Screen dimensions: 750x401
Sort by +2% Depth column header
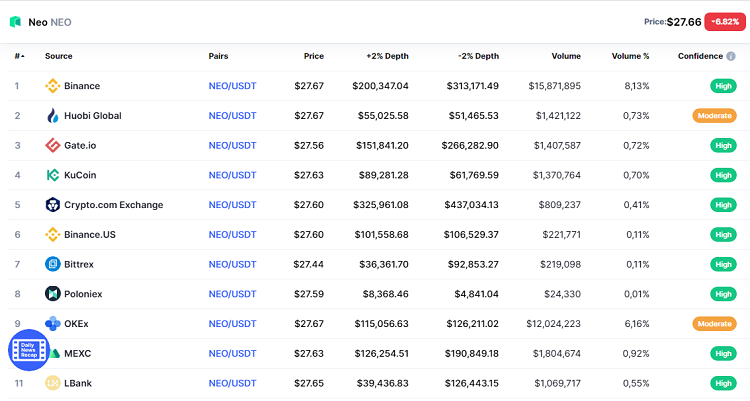387,57
